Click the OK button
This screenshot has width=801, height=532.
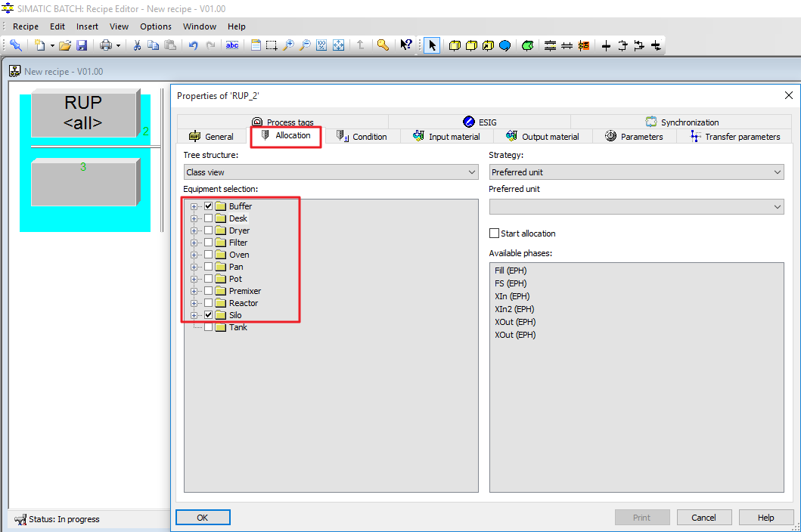tap(203, 517)
